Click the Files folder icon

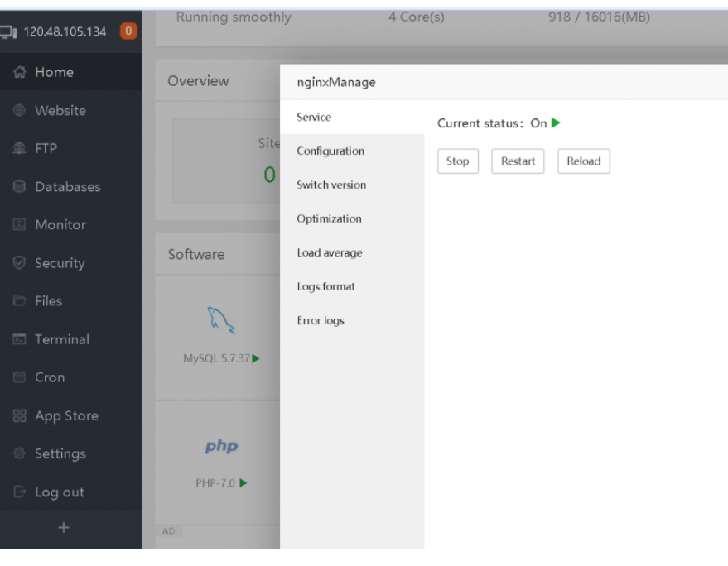click(x=20, y=301)
